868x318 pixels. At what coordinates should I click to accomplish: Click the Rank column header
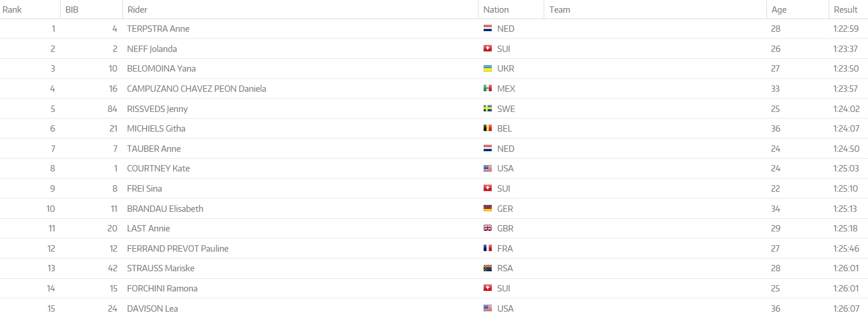click(12, 10)
